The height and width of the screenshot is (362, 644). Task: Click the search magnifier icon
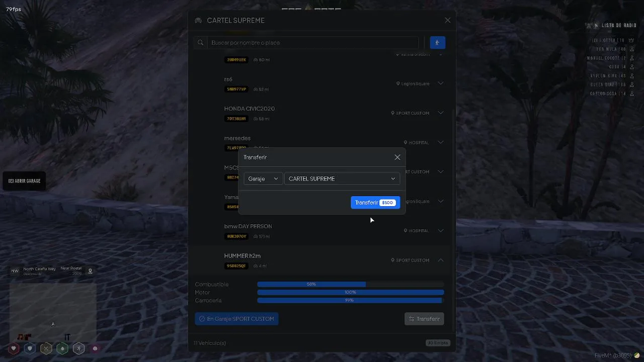[x=201, y=43]
